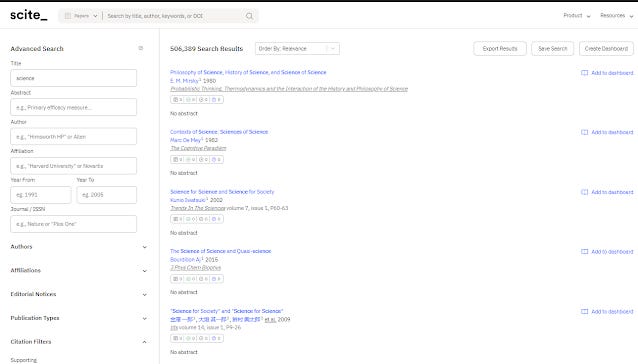Expand the Editorial Notices filter section
This screenshot has width=638, height=364.
79,294
